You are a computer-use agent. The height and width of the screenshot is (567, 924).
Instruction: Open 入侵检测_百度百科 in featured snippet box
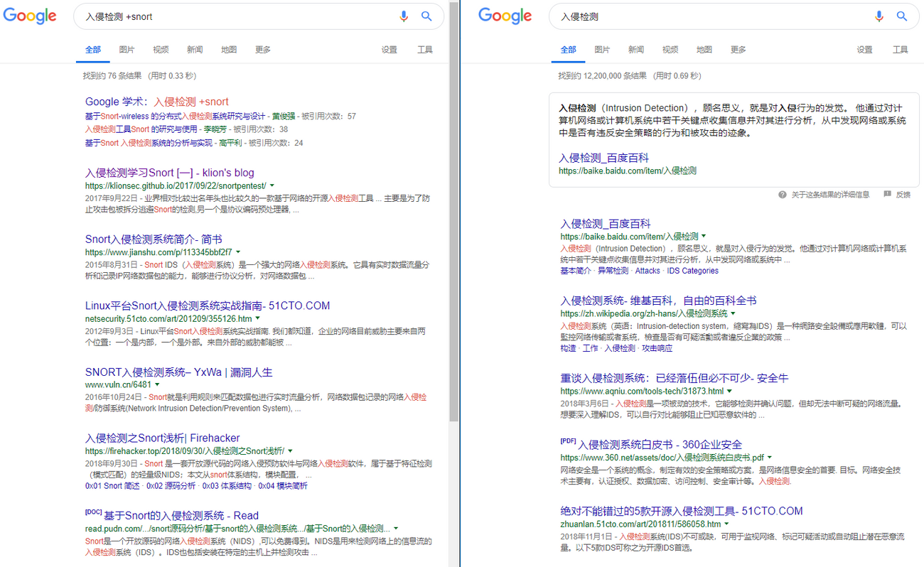(x=604, y=158)
